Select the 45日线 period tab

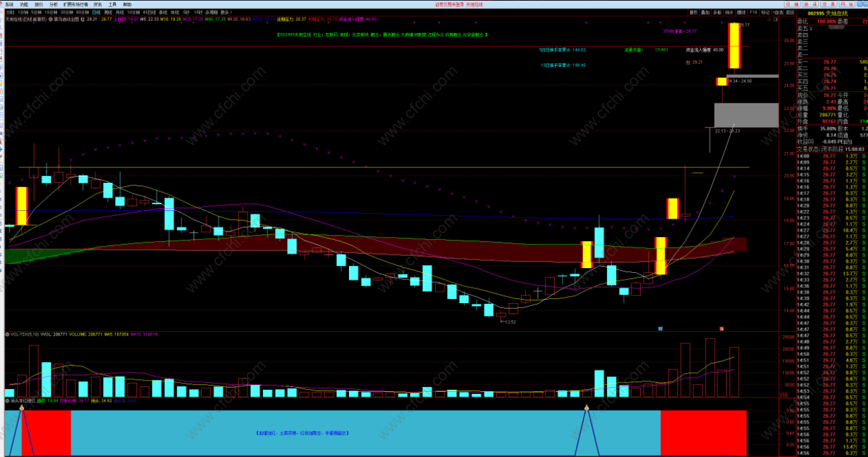tap(149, 12)
